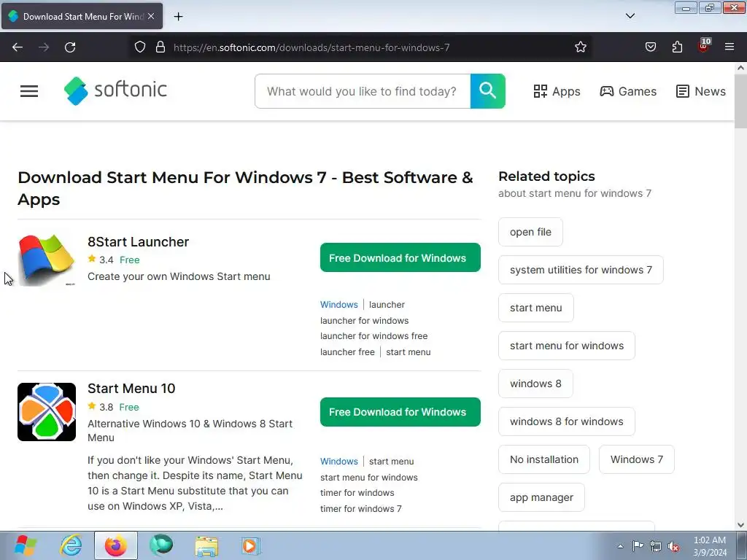The width and height of the screenshot is (747, 560).
Task: Select the start menu related topic chip
Action: pos(536,308)
